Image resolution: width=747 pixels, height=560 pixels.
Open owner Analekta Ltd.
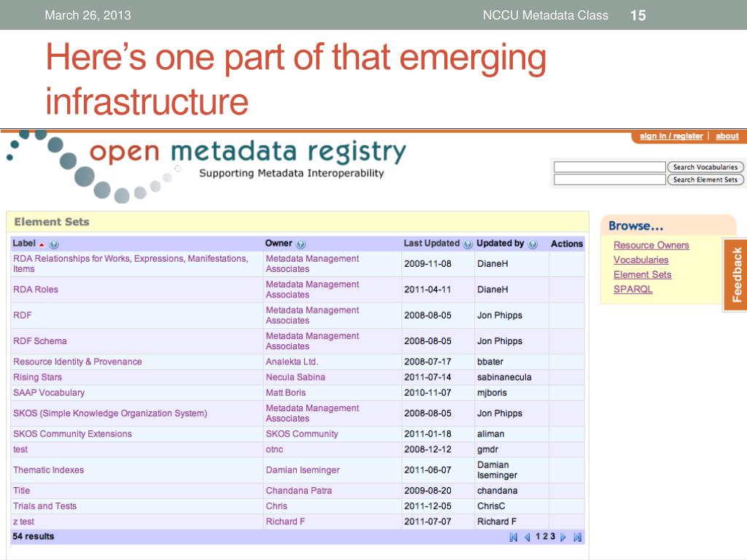pyautogui.click(x=292, y=362)
